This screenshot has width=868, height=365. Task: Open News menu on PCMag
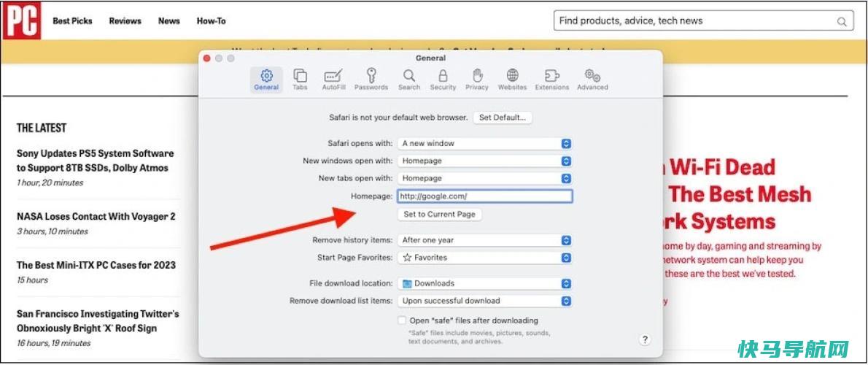coord(168,21)
